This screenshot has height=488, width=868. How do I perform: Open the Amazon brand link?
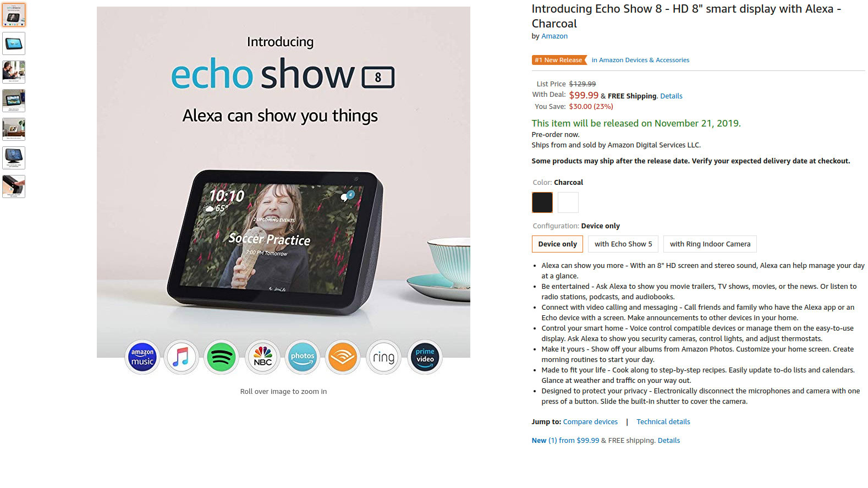[x=554, y=36]
